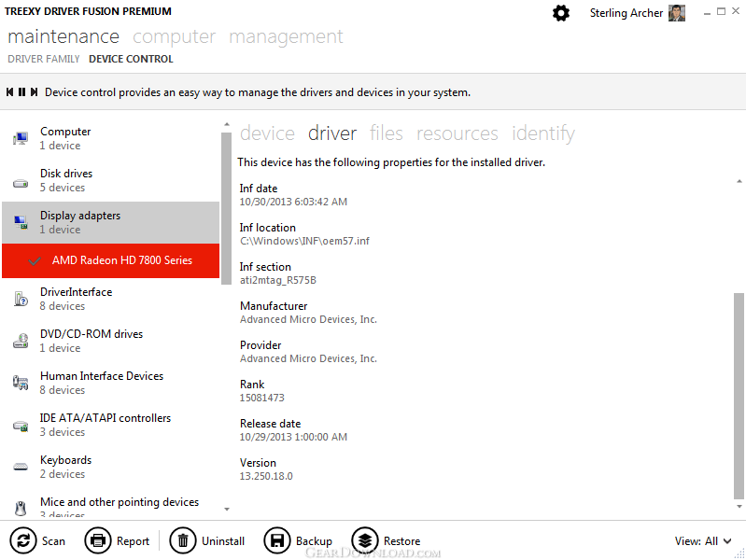Expand the DVD/CD-ROM drives category

click(110, 341)
